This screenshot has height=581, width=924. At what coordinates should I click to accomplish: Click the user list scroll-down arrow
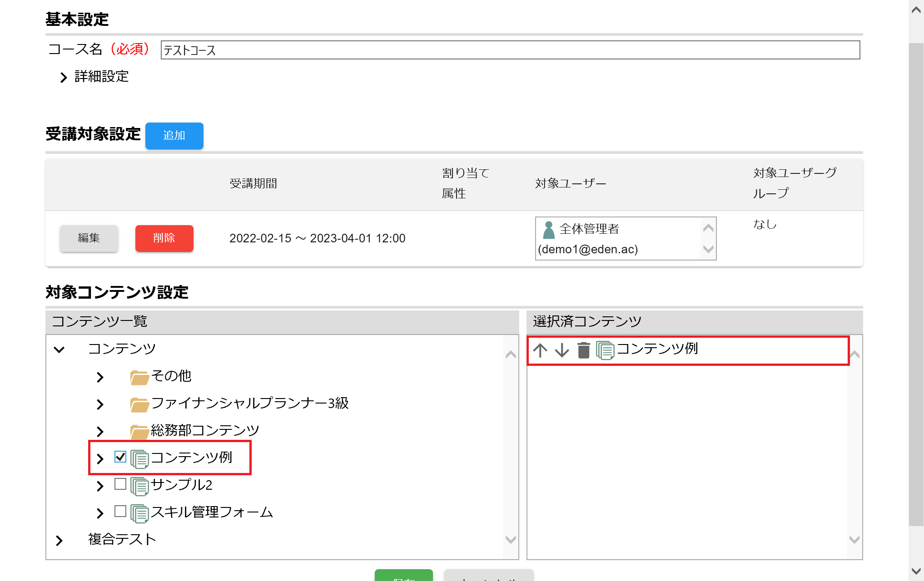point(708,249)
